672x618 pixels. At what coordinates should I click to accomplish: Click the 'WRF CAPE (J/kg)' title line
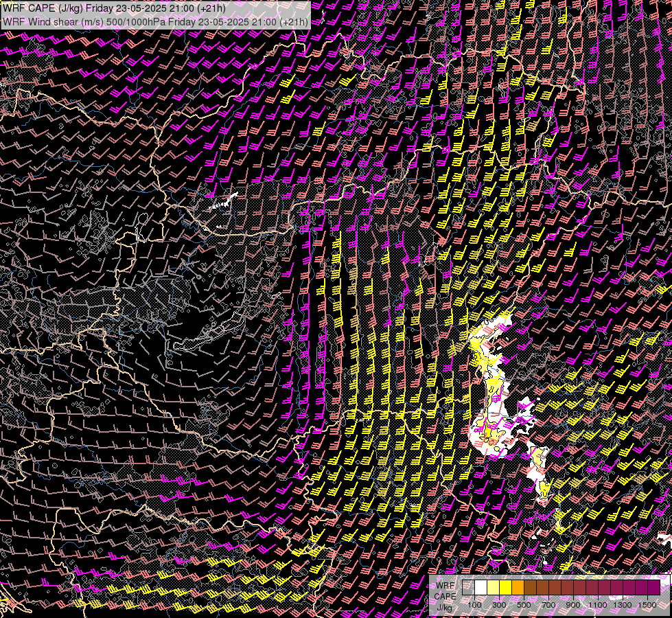[114, 8]
